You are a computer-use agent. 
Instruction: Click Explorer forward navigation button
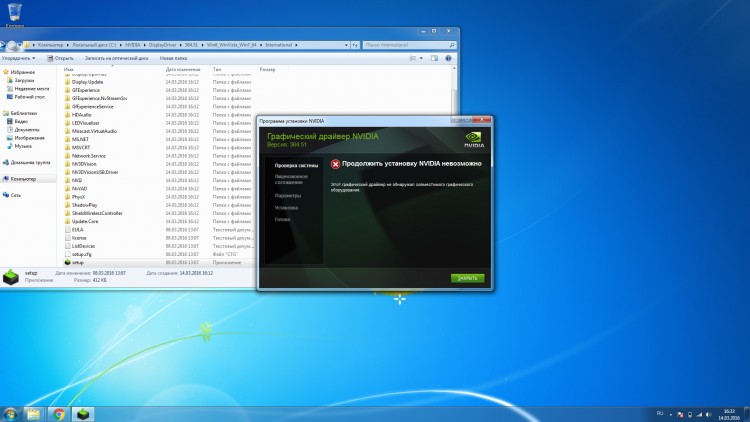click(x=12, y=45)
